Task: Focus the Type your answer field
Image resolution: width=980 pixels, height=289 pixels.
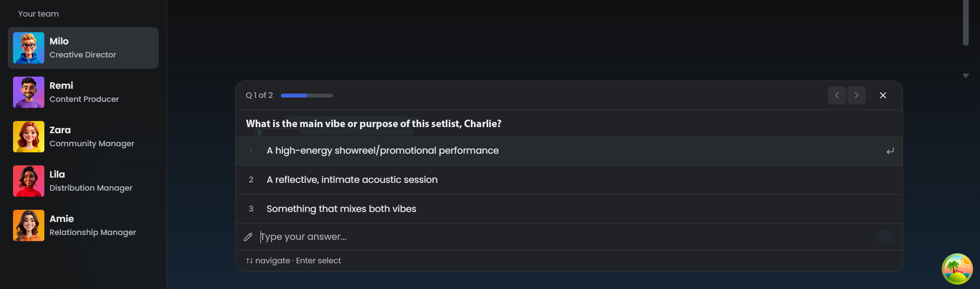Action: click(x=565, y=237)
